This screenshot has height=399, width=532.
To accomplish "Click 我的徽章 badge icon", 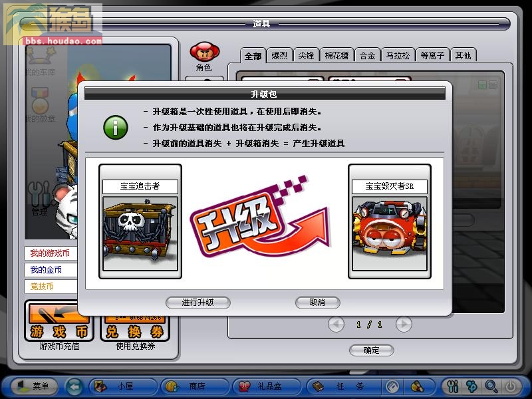I will coord(41,105).
